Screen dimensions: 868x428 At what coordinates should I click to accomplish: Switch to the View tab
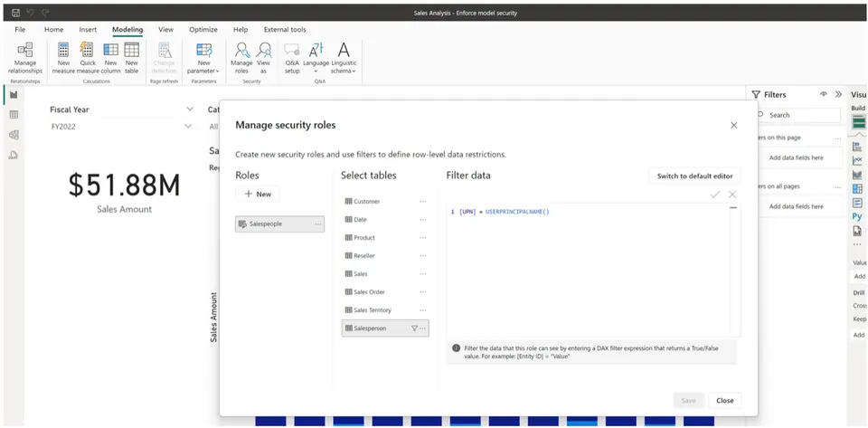165,29
